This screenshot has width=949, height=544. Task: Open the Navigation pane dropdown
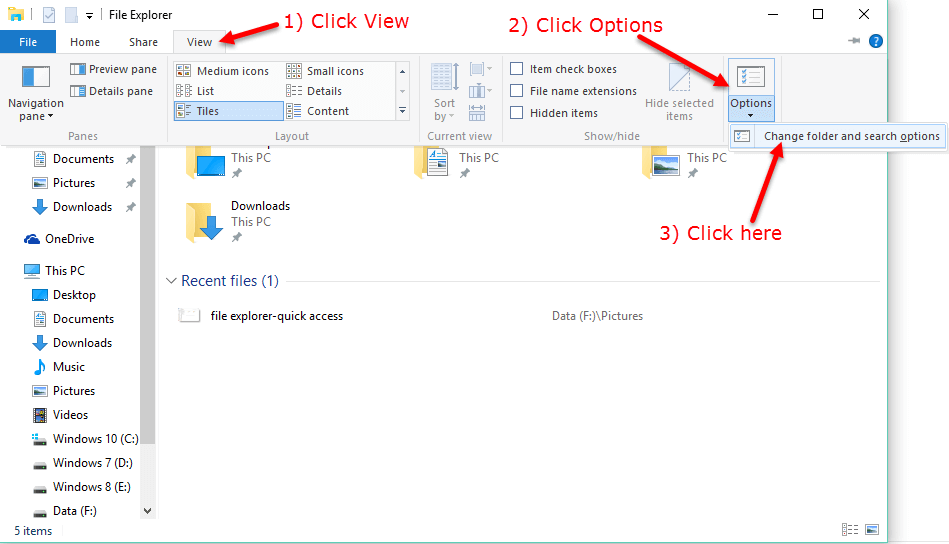pyautogui.click(x=36, y=93)
